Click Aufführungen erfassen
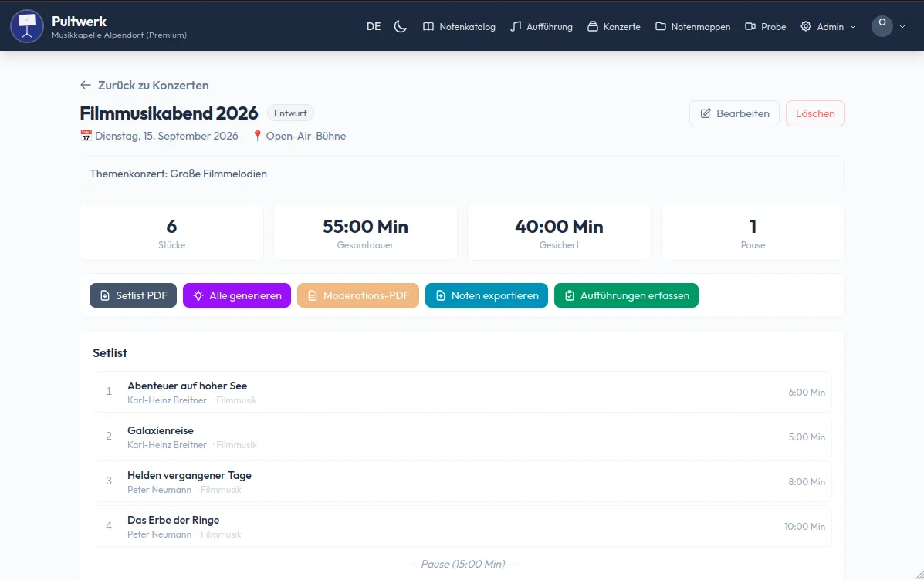This screenshot has width=924, height=580. pos(626,295)
